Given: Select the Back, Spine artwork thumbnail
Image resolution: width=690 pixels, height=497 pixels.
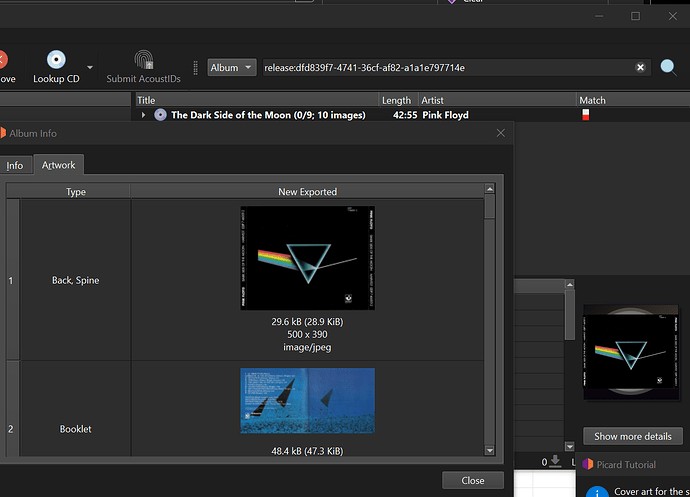Looking at the screenshot, I should (x=308, y=258).
